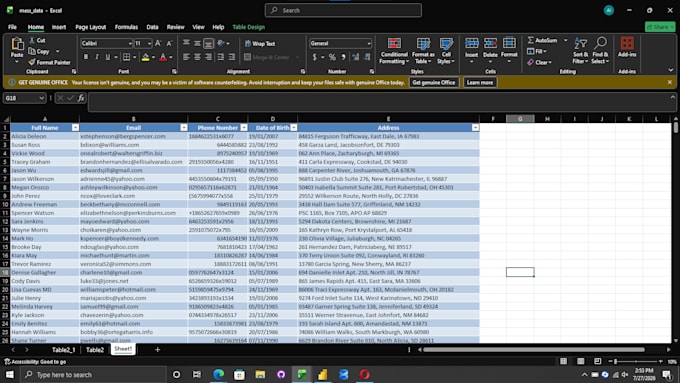Screen dimensions: 680x383
Task: Toggle Wrap Text
Action: click(260, 44)
